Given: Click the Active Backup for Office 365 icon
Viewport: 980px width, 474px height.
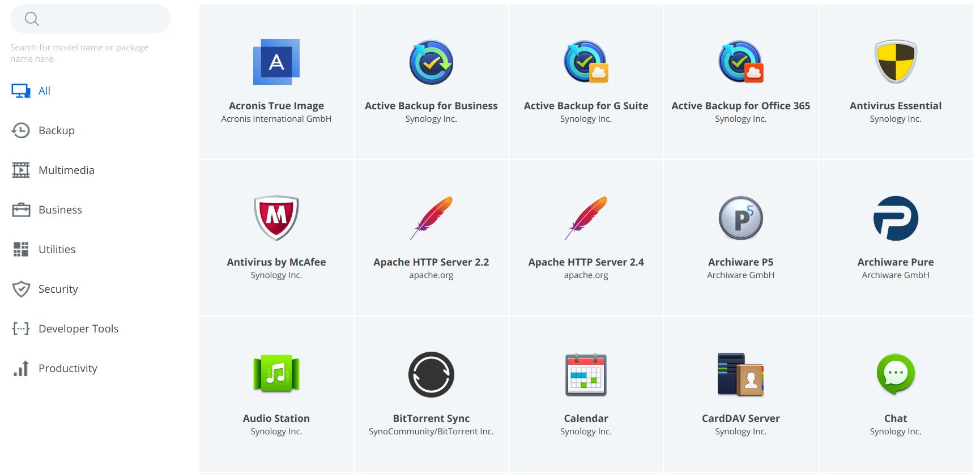Looking at the screenshot, I should point(741,62).
